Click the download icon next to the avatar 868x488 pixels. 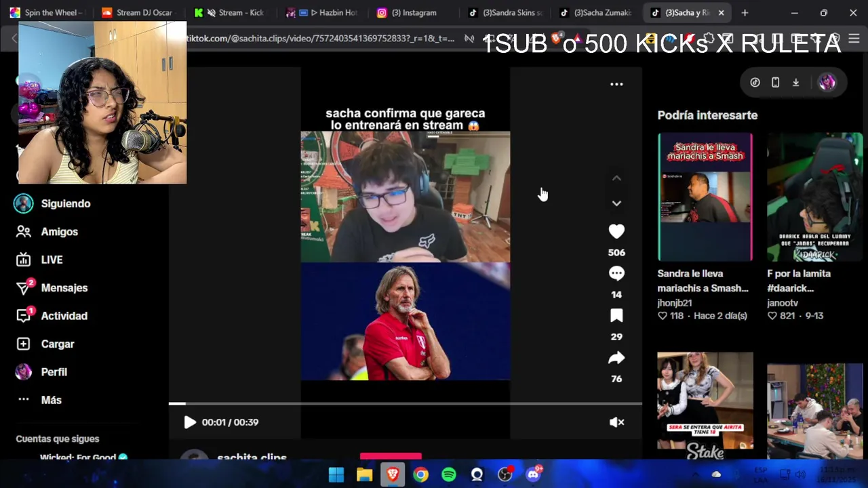coord(795,83)
